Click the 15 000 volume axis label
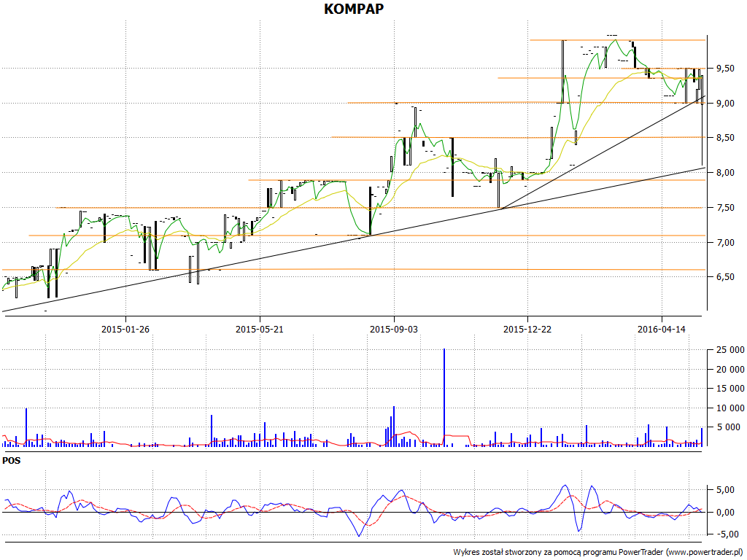The width and height of the screenshot is (747, 560). tap(729, 389)
